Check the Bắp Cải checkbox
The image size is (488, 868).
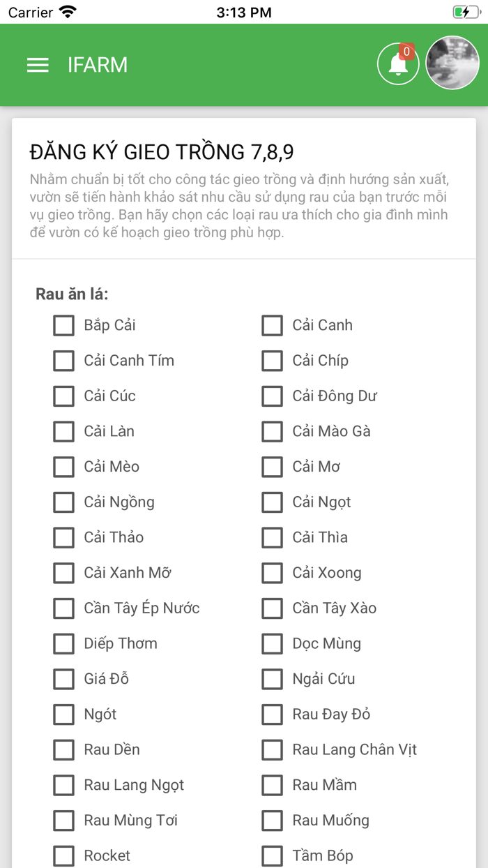click(x=64, y=325)
